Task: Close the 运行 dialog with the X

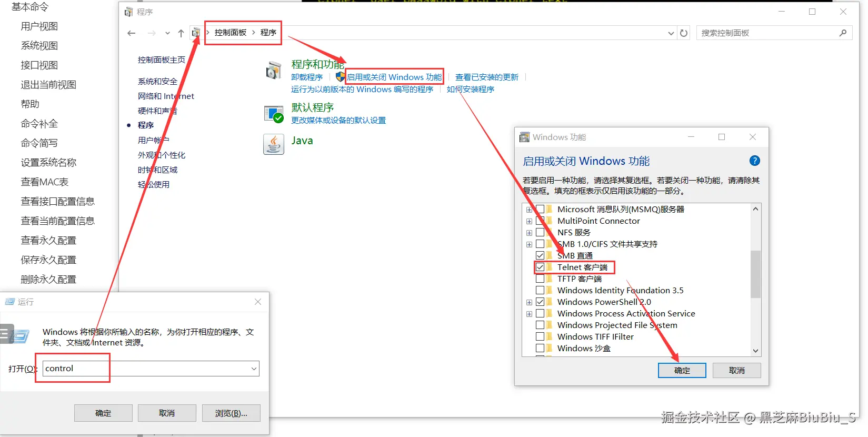Action: [x=258, y=302]
